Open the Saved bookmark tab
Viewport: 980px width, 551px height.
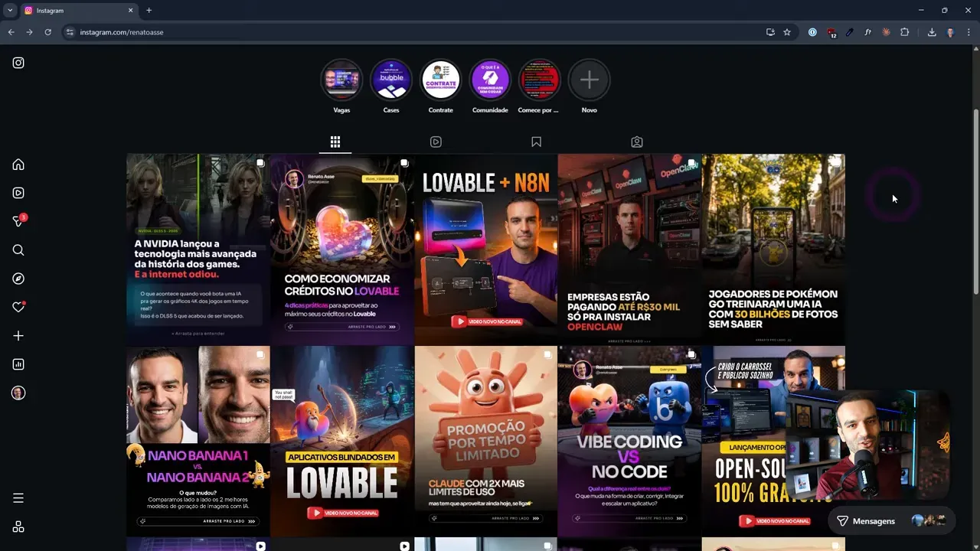[x=536, y=142]
